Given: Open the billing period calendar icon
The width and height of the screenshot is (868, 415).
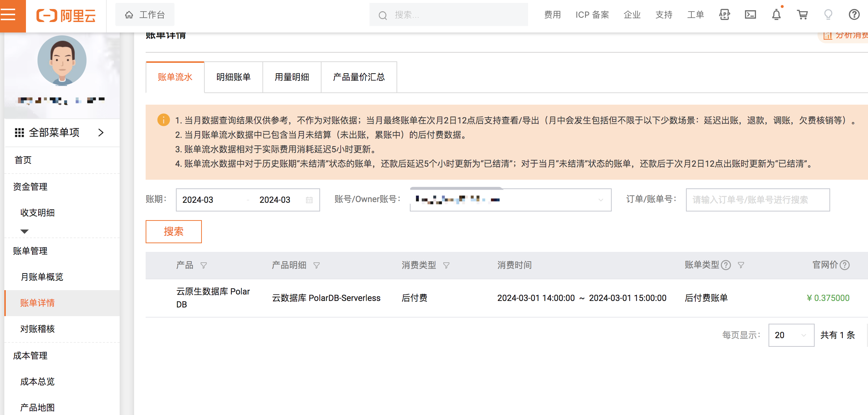Looking at the screenshot, I should pos(309,200).
